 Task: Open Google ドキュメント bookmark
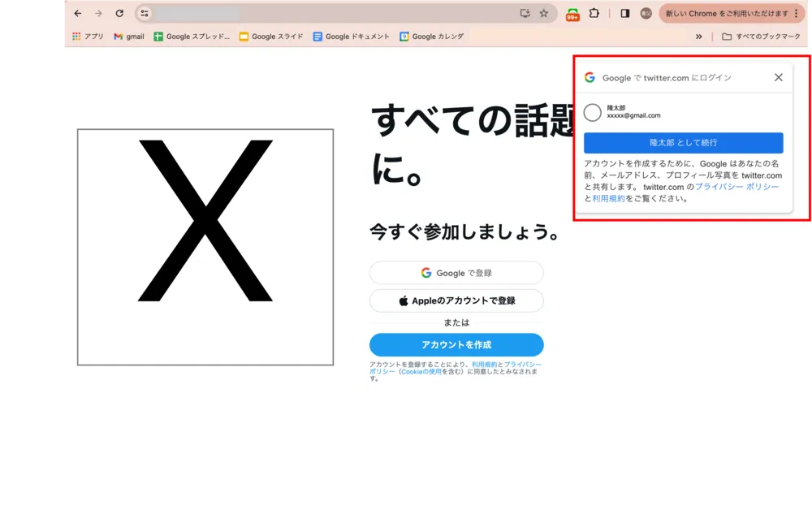(x=351, y=37)
